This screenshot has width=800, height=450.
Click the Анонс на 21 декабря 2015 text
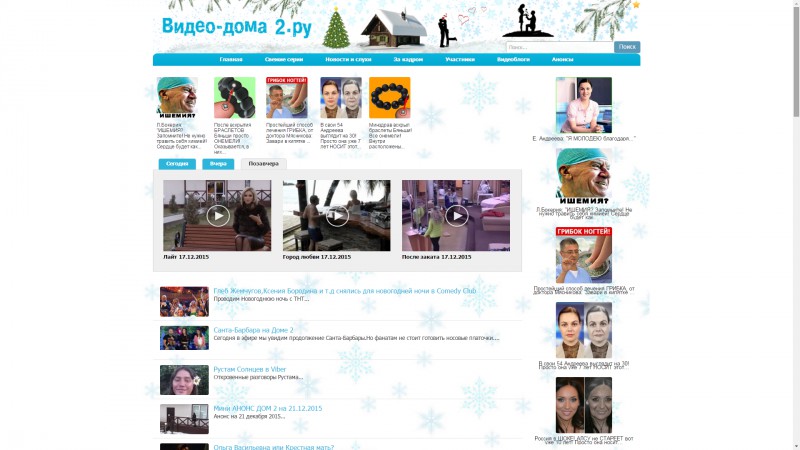click(x=249, y=416)
